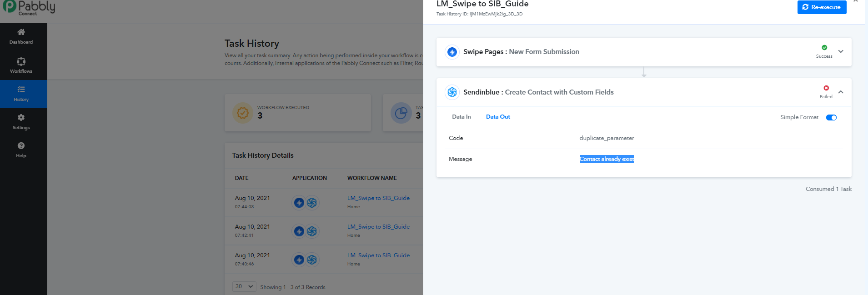Viewport: 868px width, 295px height.
Task: Open LM_Swipe to SIB_Guide link at 07:40:46
Action: point(378,255)
